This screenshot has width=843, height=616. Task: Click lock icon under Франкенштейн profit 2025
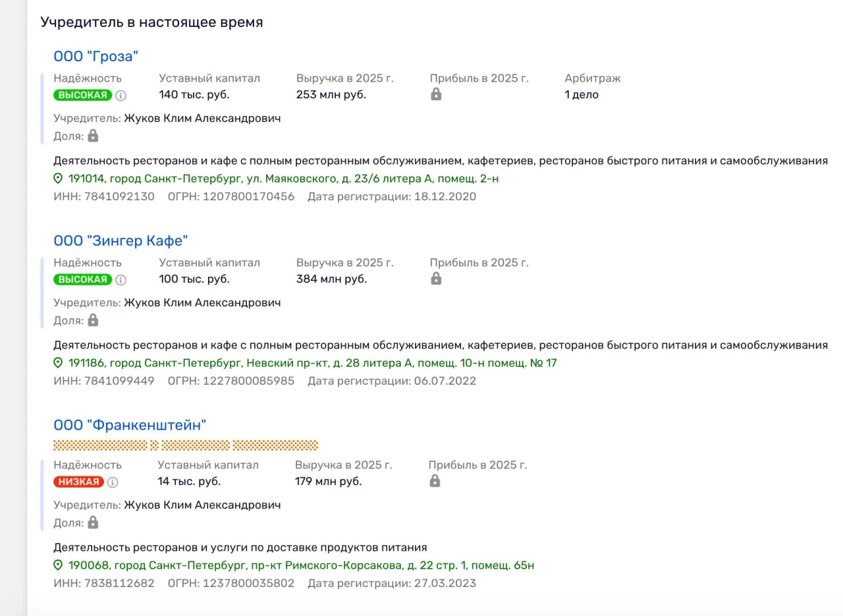click(434, 481)
